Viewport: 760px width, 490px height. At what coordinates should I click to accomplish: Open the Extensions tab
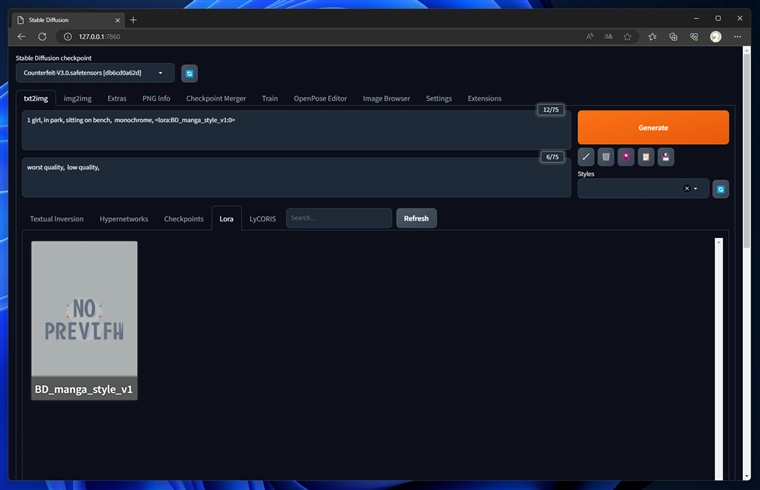[485, 98]
